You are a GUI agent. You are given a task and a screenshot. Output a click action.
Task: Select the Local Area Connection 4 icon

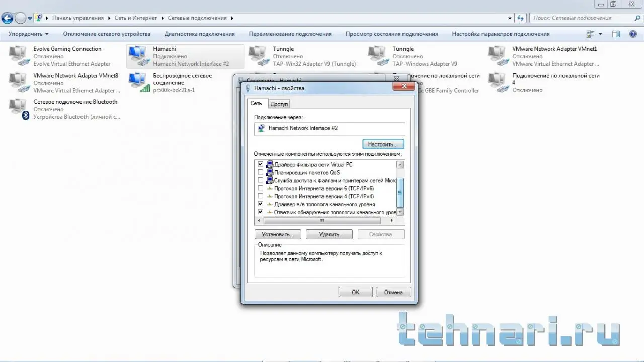498,83
